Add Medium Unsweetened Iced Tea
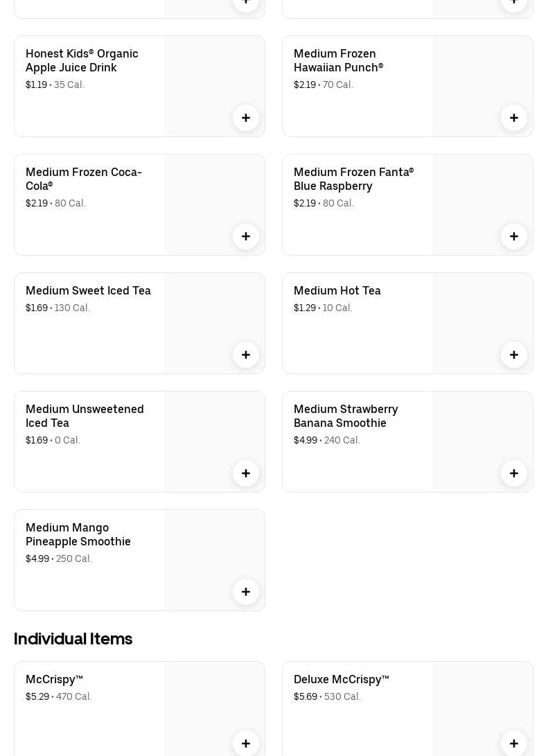This screenshot has width=557, height=756. [x=246, y=473]
